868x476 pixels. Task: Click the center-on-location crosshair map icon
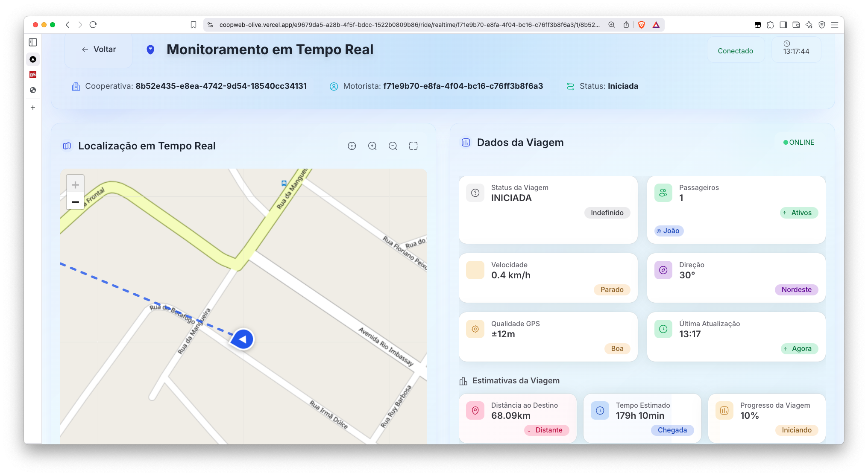[352, 146]
